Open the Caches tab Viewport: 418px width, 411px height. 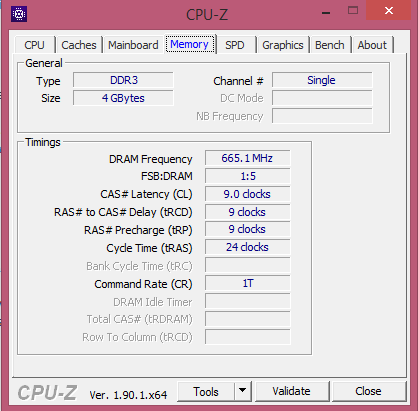tap(79, 45)
